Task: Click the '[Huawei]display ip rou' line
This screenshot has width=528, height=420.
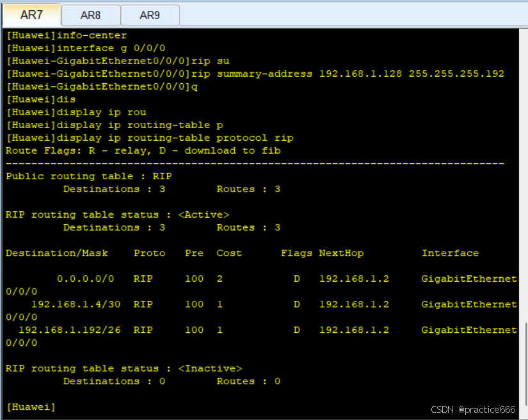Action: pos(76,112)
